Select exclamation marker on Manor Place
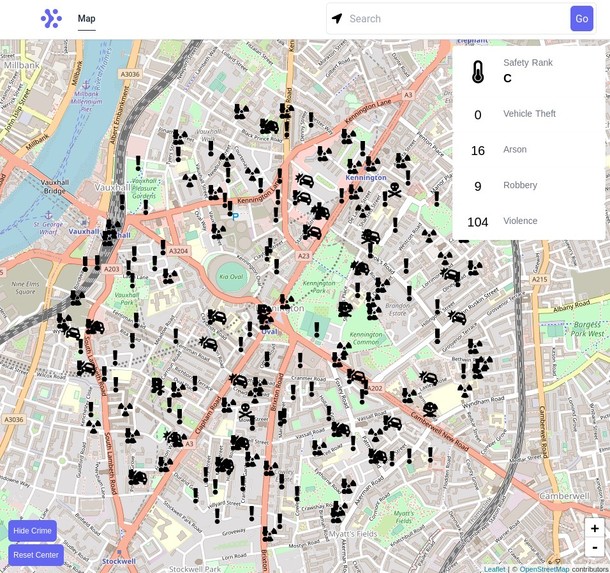Image resolution: width=610 pixels, height=573 pixels. pos(436,199)
